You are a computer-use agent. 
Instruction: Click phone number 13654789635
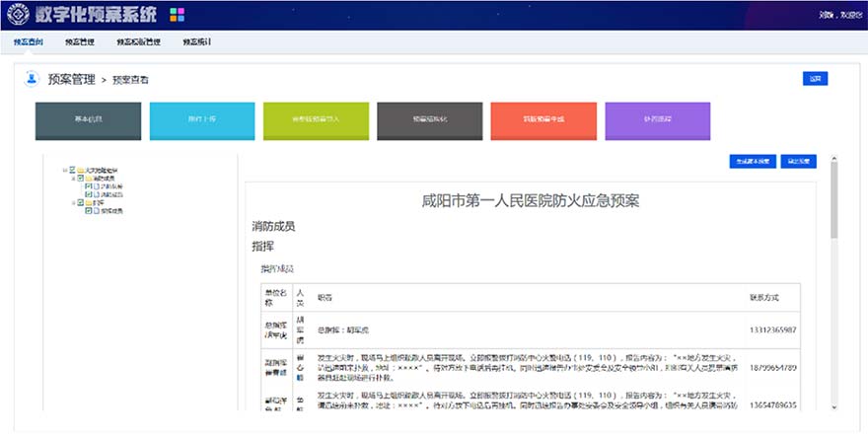click(x=772, y=405)
